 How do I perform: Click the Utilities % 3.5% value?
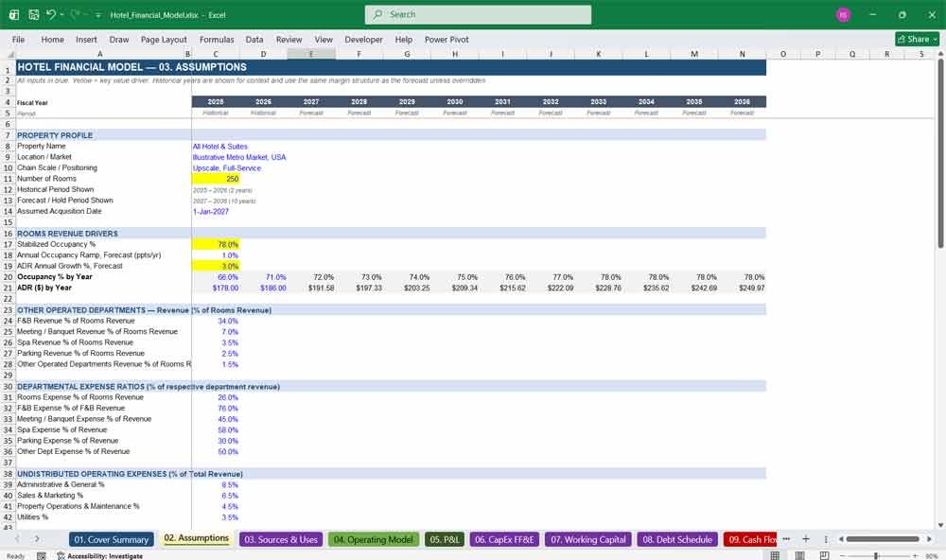click(216, 517)
